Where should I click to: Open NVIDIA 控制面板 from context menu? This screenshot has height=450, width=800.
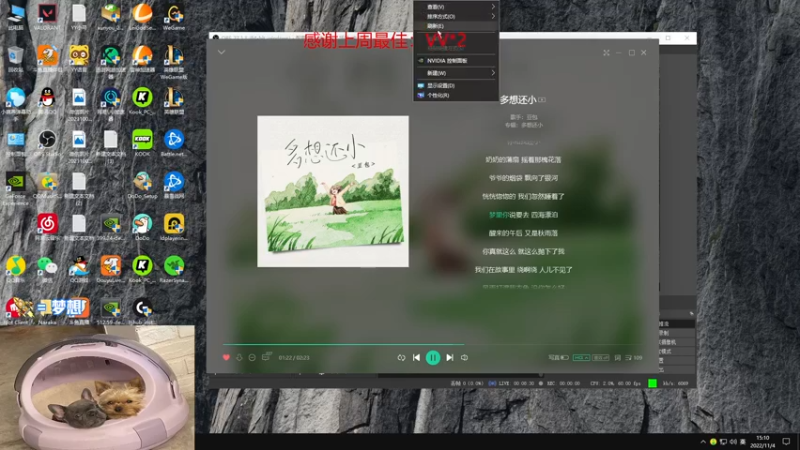[x=456, y=61]
